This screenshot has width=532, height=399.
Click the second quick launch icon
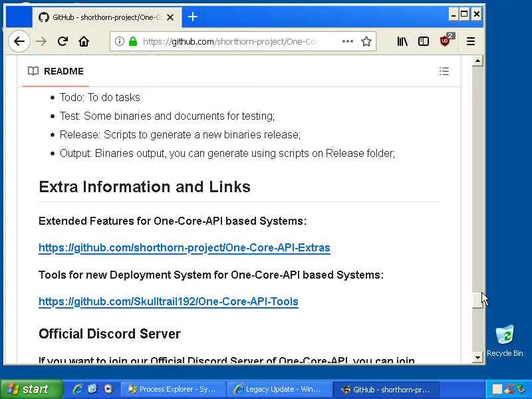(x=92, y=389)
